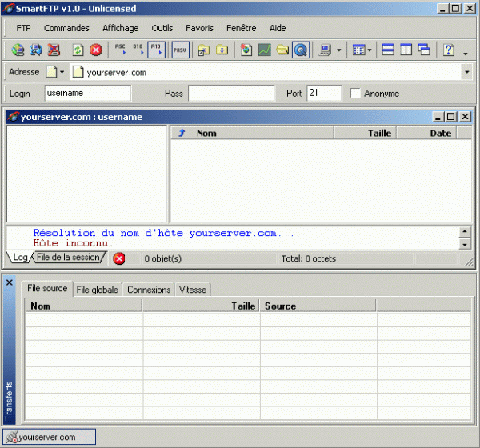Viewport: 480px width, 448px height.
Task: Click the Pass password field
Action: [x=231, y=93]
